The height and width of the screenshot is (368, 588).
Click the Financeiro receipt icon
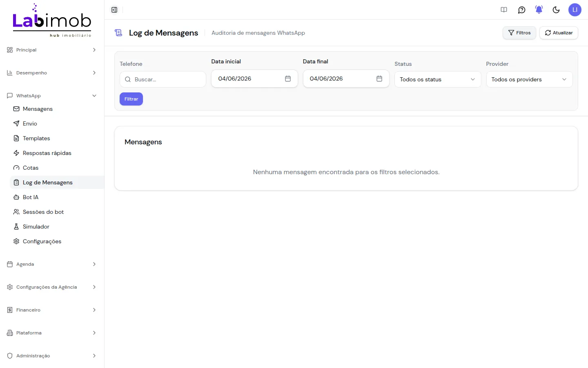pos(10,310)
